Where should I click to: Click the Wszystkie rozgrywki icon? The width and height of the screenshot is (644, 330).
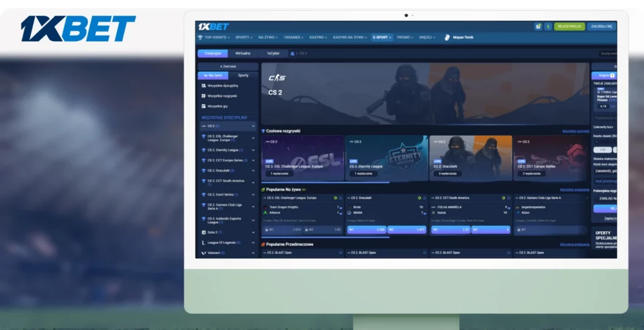pos(203,96)
